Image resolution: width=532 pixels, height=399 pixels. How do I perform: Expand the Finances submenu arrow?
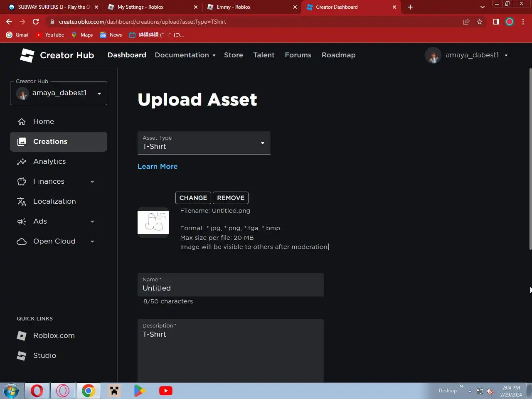92,182
